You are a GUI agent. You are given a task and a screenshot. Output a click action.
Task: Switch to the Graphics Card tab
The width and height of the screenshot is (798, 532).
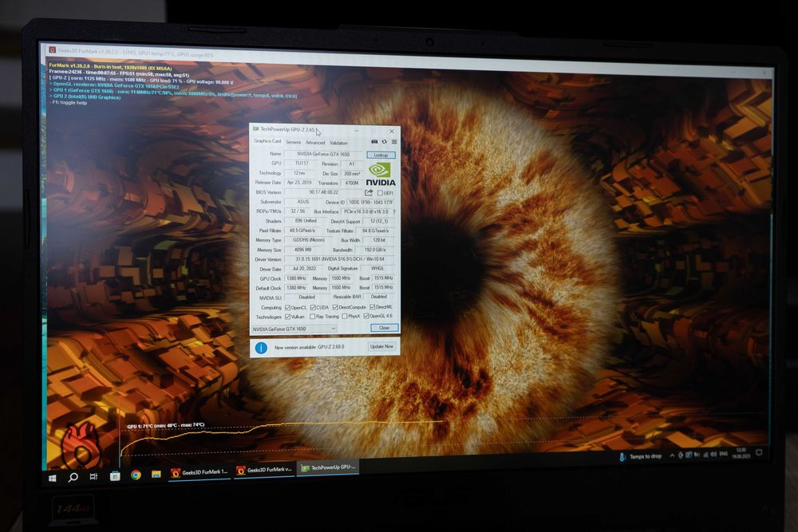click(x=267, y=141)
